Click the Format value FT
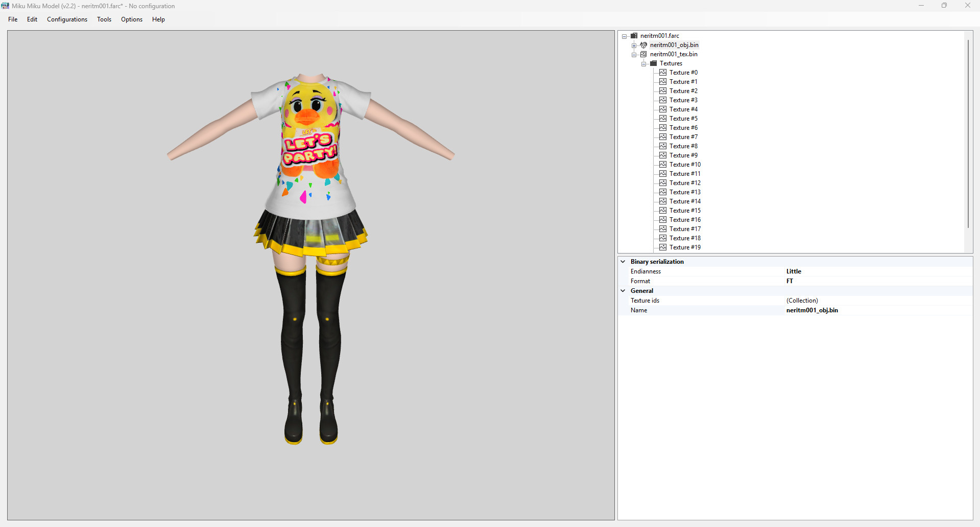This screenshot has width=980, height=527. [790, 281]
